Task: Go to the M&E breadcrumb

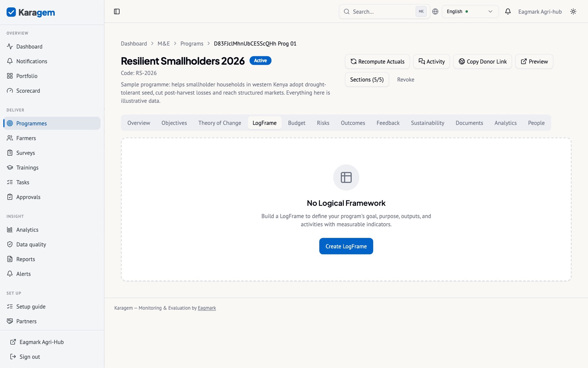Action: tap(164, 44)
